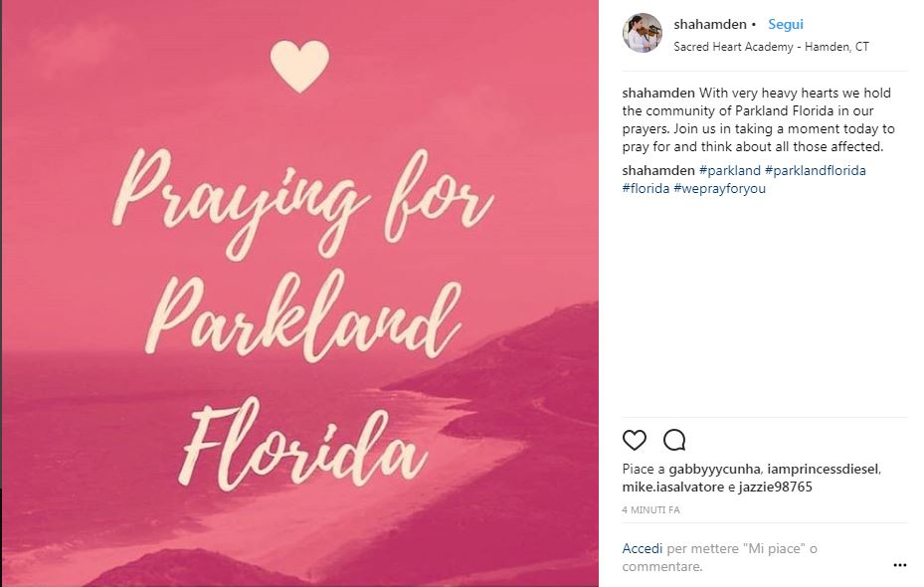View iamprincessdiesel's profile from likes
The height and width of the screenshot is (587, 924).
[824, 469]
